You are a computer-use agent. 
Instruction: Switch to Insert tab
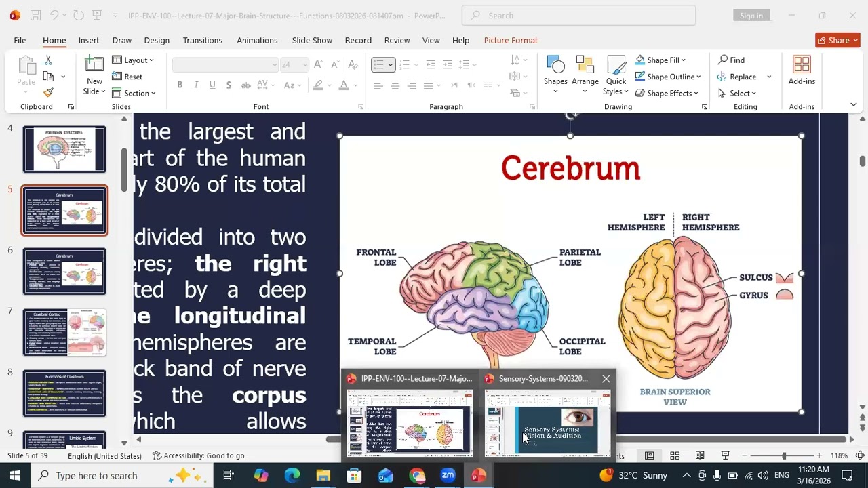[x=89, y=40]
